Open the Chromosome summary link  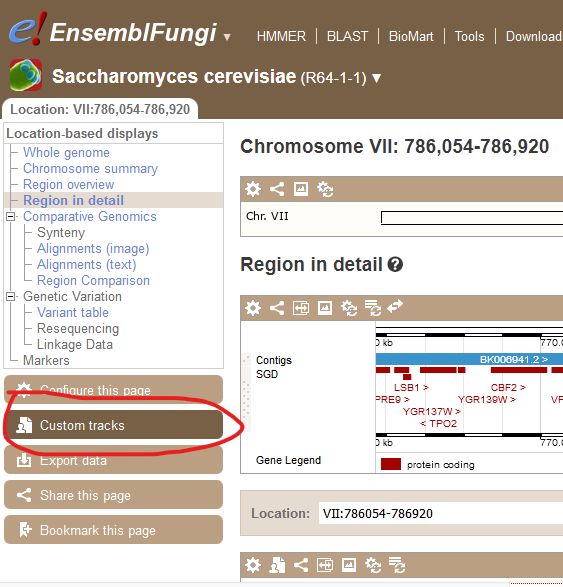pos(90,168)
